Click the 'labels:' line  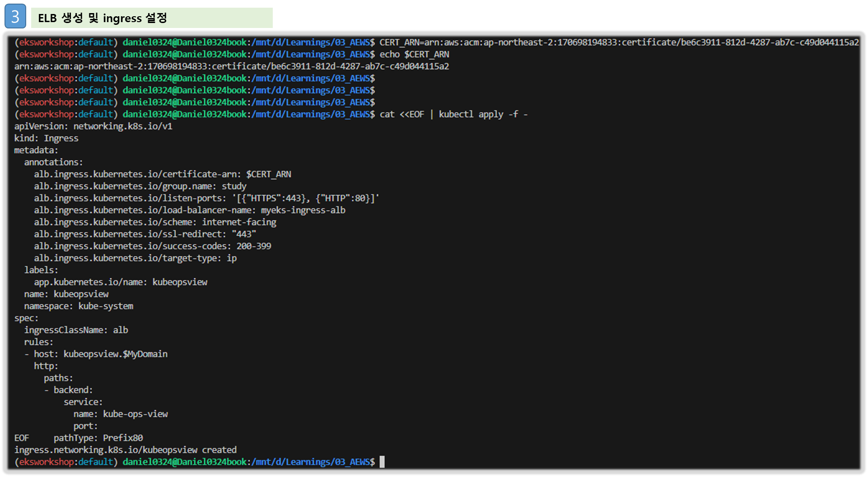point(41,270)
